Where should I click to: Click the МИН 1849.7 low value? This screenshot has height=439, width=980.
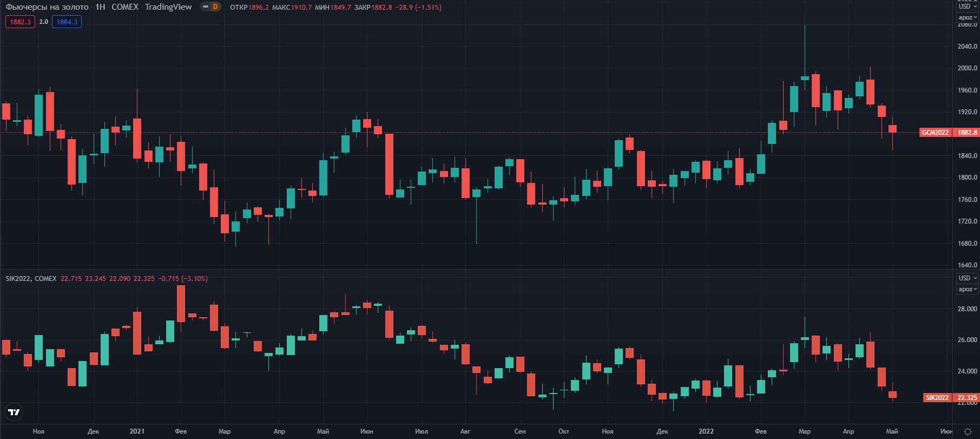click(x=333, y=8)
